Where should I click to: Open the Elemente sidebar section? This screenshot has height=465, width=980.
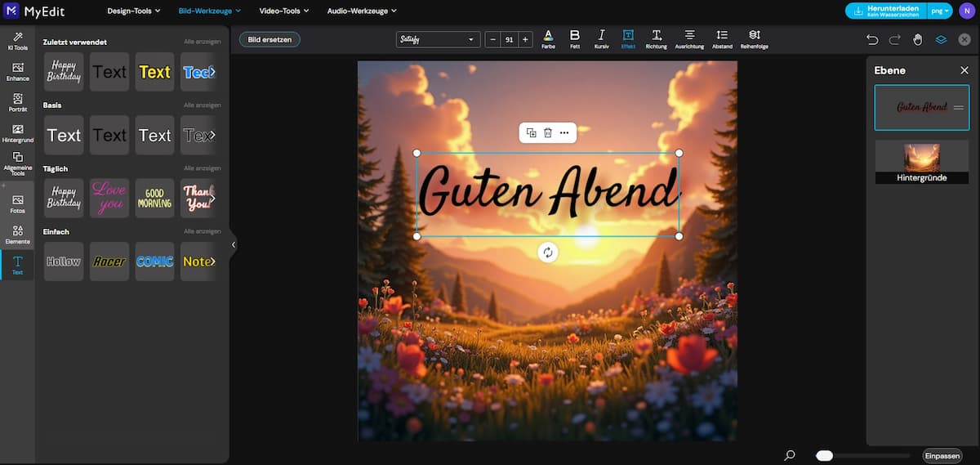click(x=17, y=235)
